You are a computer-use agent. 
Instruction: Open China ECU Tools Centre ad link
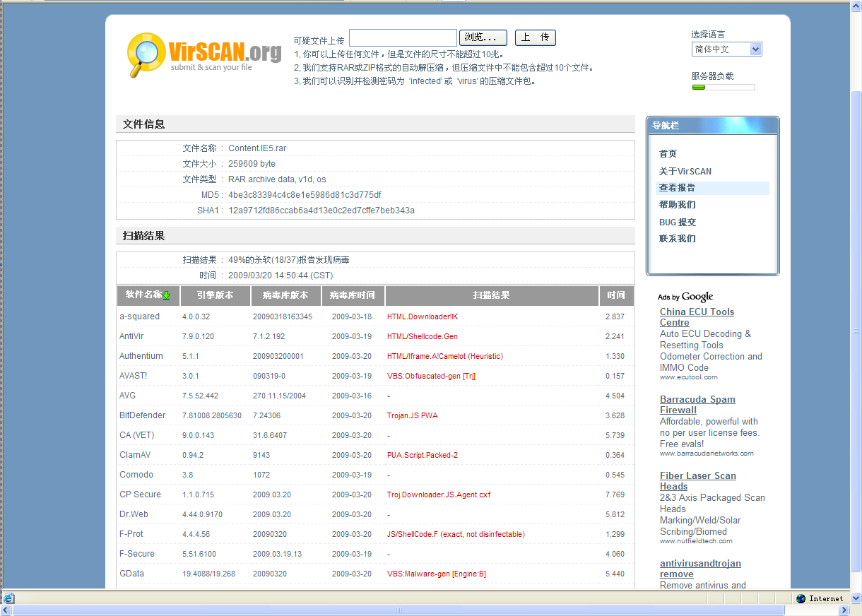[697, 317]
